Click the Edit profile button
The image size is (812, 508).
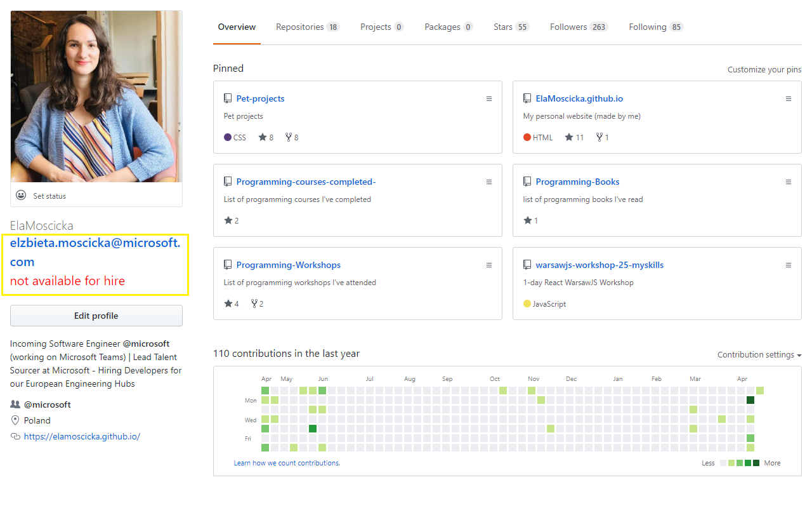96,316
